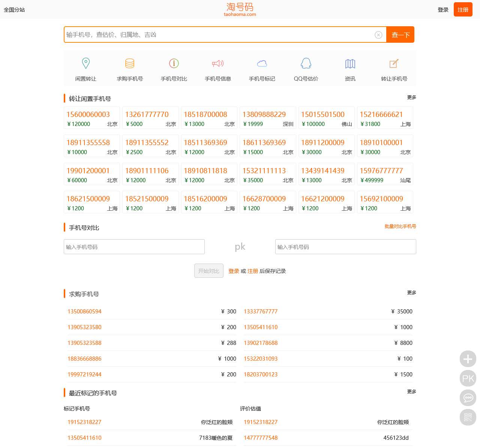Click the orange 注册 button in header
This screenshot has height=448, width=480.
463,9
